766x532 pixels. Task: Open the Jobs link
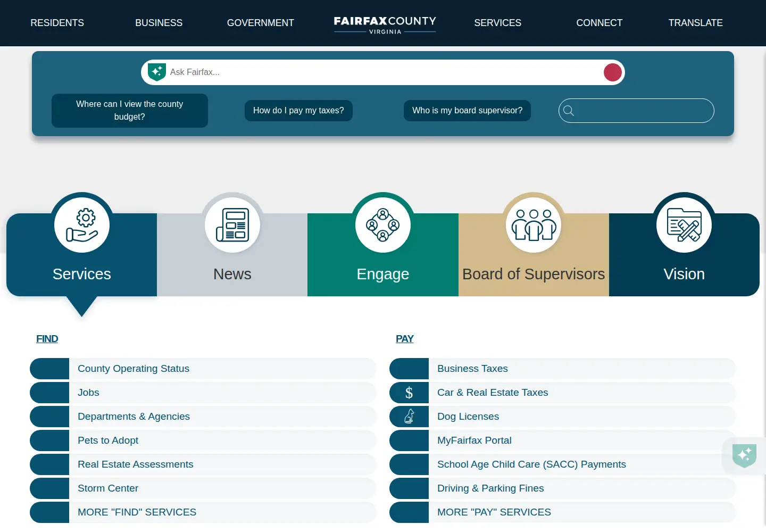tap(203, 393)
